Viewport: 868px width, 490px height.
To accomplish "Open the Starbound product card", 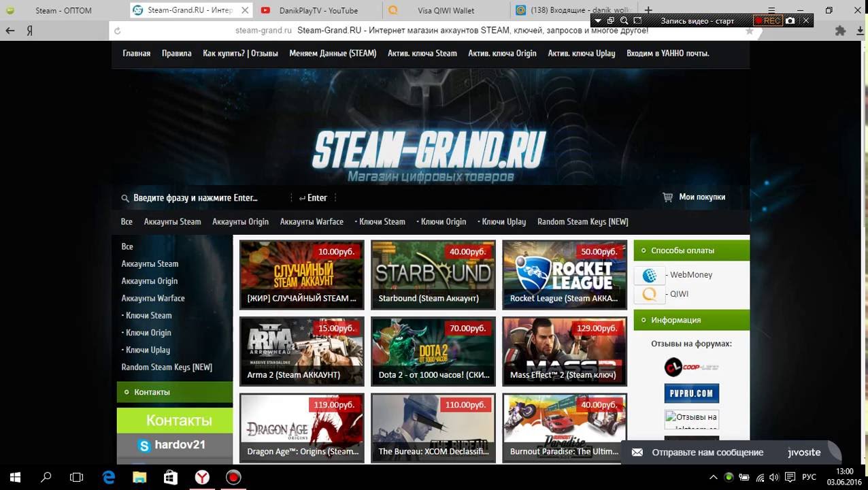I will tap(433, 274).
